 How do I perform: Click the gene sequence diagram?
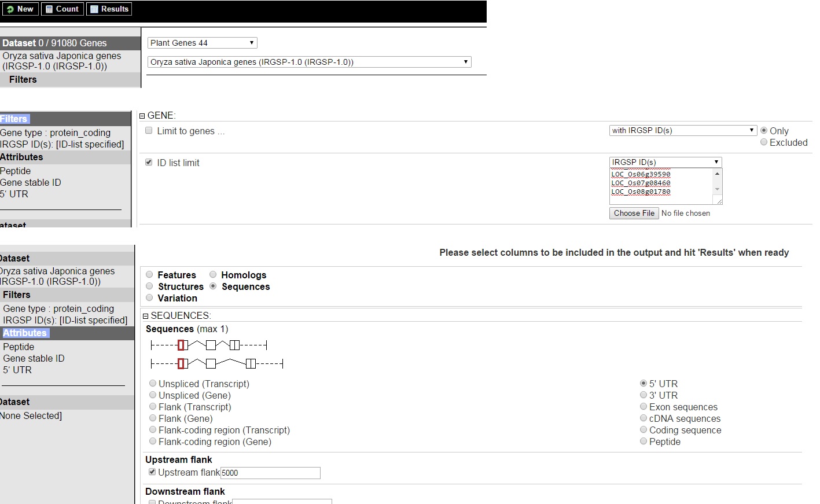[216, 363]
